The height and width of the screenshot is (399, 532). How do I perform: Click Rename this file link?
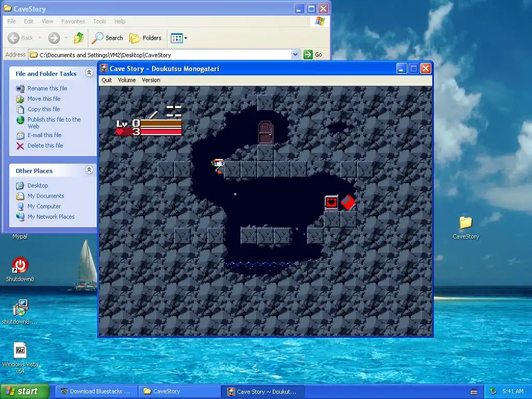coord(47,88)
